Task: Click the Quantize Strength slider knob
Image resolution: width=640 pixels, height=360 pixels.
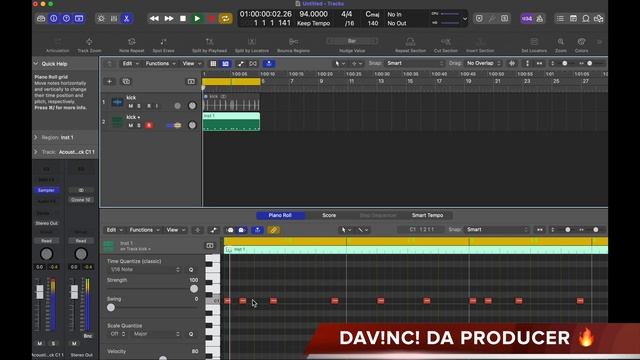Action: tap(194, 289)
